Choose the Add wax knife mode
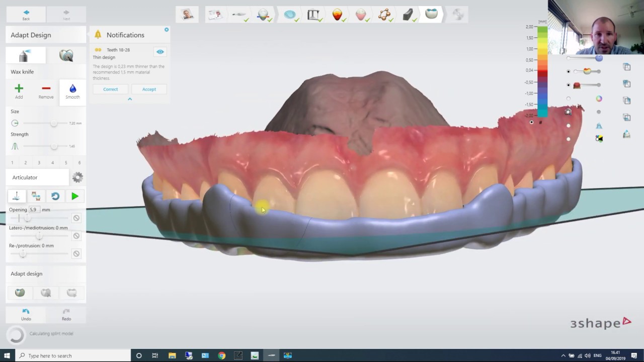 pos(19,92)
